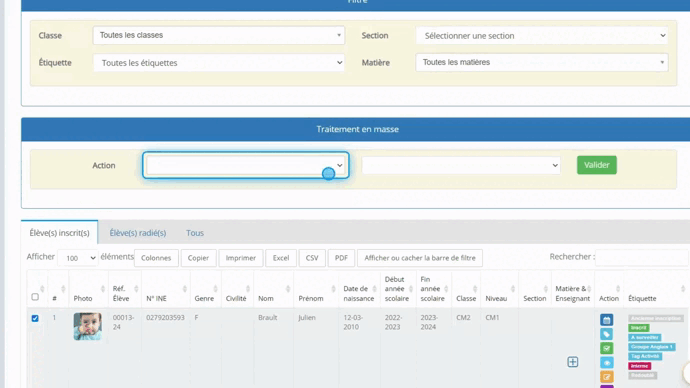Sort table by the Photo column
This screenshot has height=388, width=690.
[88, 289]
